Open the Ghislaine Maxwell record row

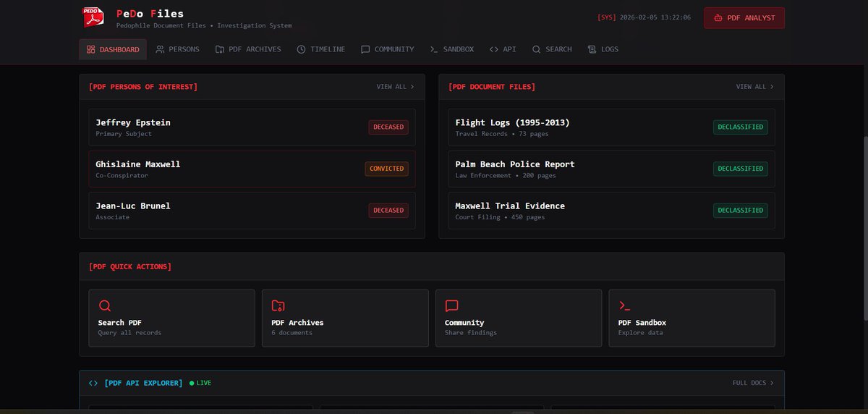pyautogui.click(x=252, y=169)
